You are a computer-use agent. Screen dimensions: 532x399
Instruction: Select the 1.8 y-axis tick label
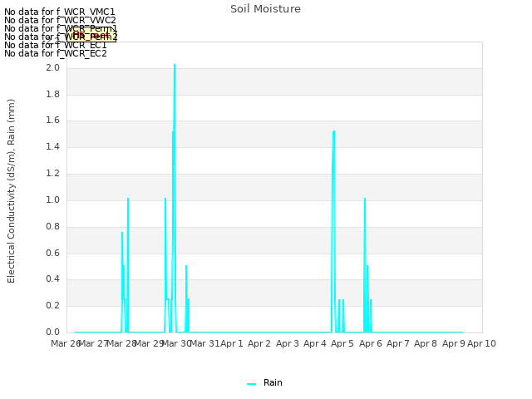(x=52, y=94)
